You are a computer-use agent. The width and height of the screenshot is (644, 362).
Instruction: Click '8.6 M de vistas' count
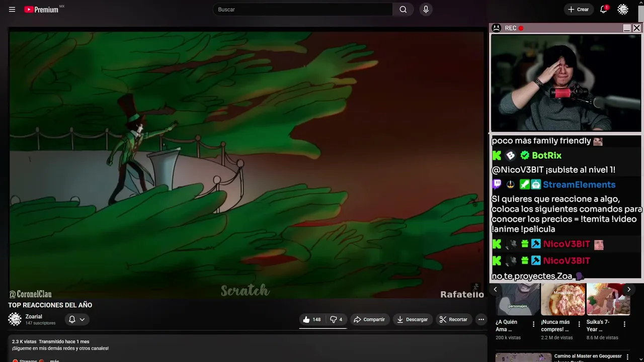point(602,338)
